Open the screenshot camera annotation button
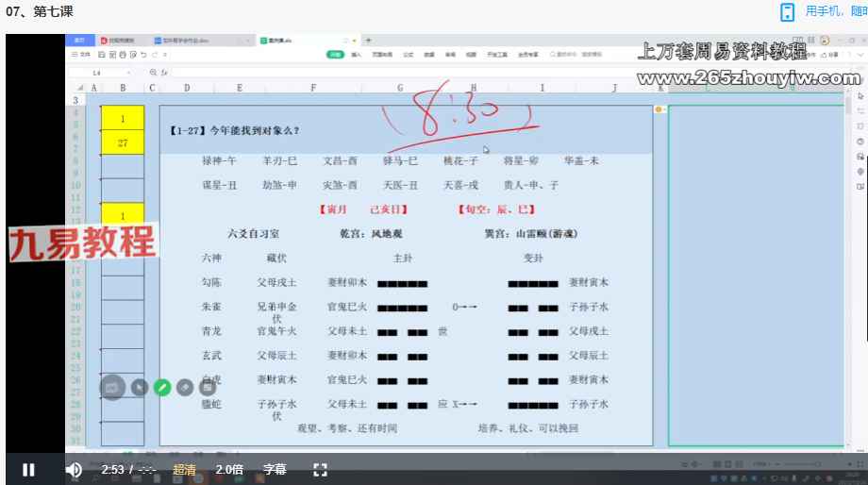 pyautogui.click(x=112, y=388)
